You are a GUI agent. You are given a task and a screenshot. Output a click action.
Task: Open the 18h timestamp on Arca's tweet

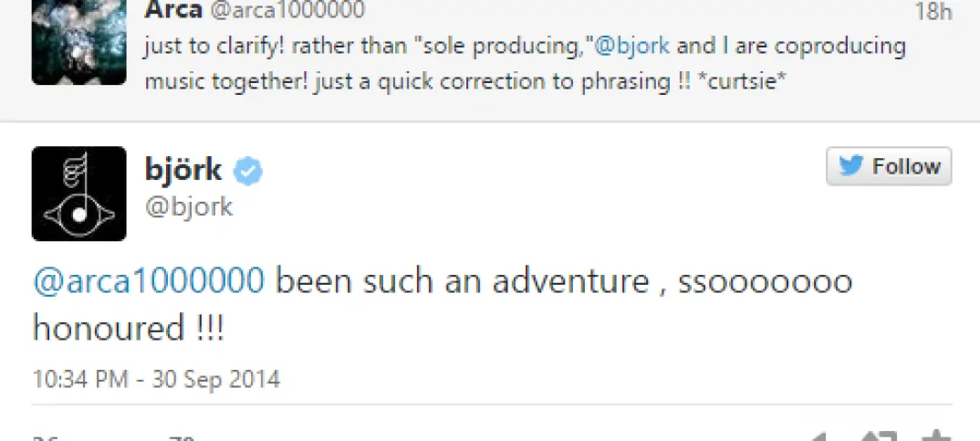click(933, 12)
